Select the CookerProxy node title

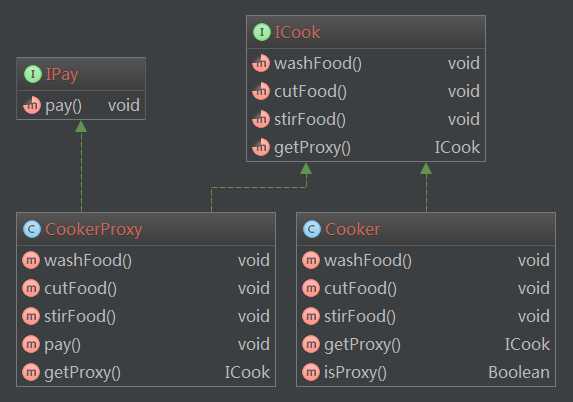(x=94, y=230)
